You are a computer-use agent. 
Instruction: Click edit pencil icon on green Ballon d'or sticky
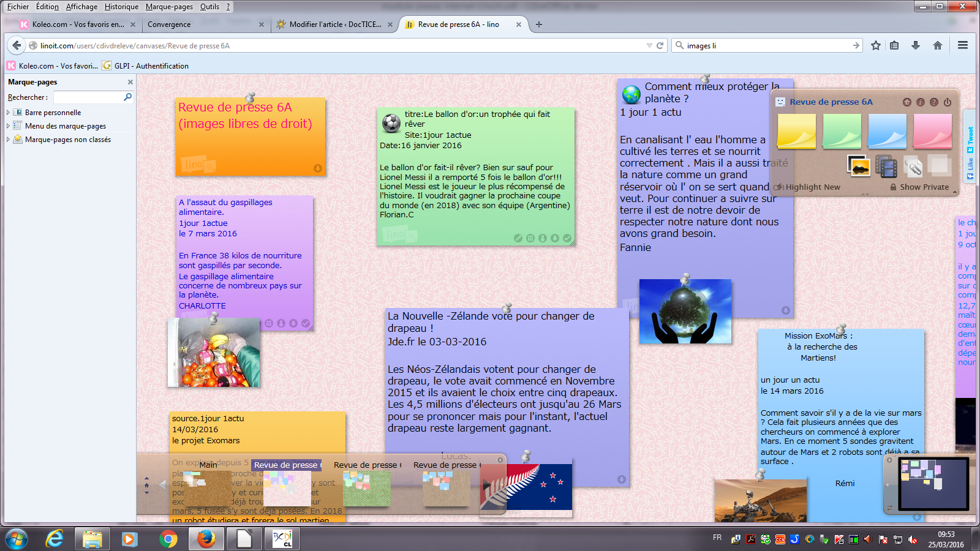click(x=518, y=238)
